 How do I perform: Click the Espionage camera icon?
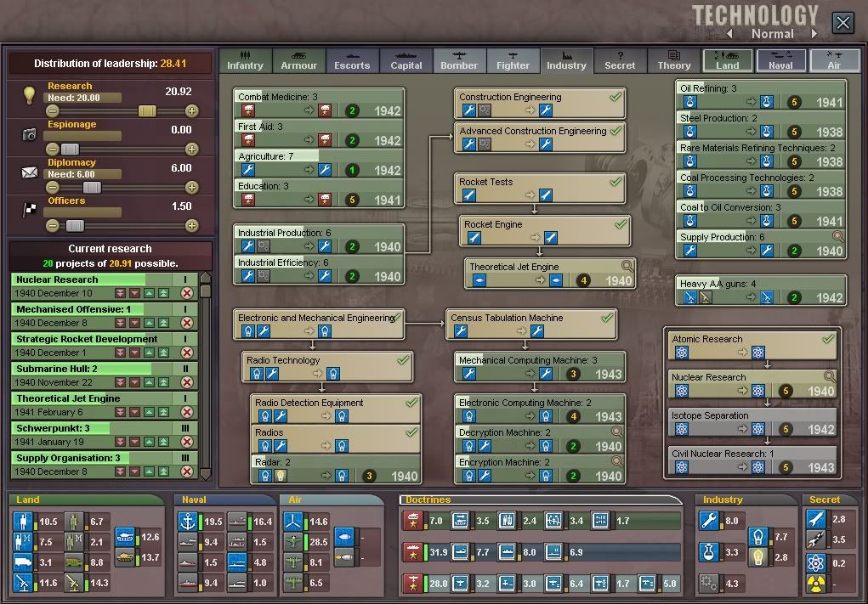30,134
